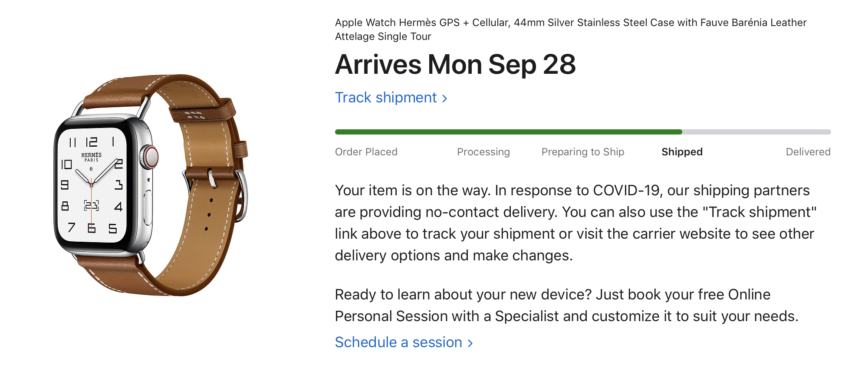The height and width of the screenshot is (368, 868).
Task: Select the Order Placed status label
Action: [x=366, y=152]
